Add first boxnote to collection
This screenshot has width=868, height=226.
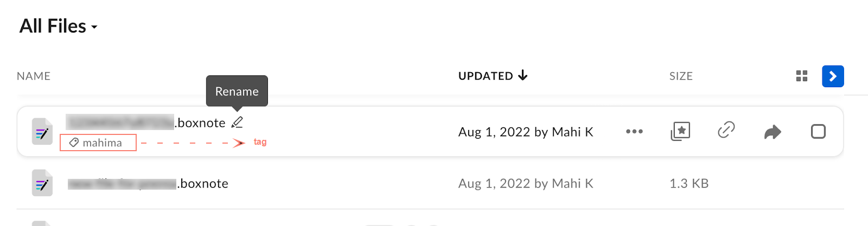click(680, 131)
